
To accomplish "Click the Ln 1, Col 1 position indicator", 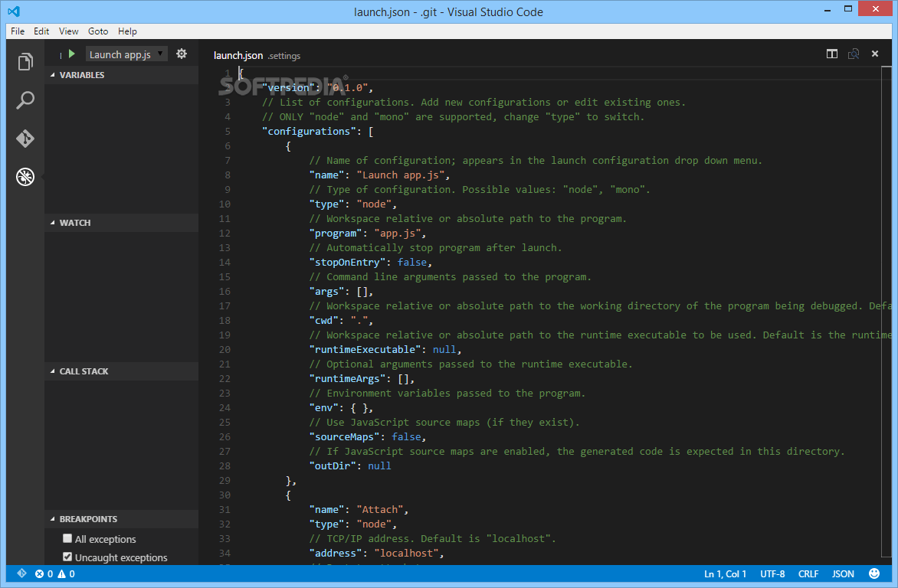I will 725,573.
